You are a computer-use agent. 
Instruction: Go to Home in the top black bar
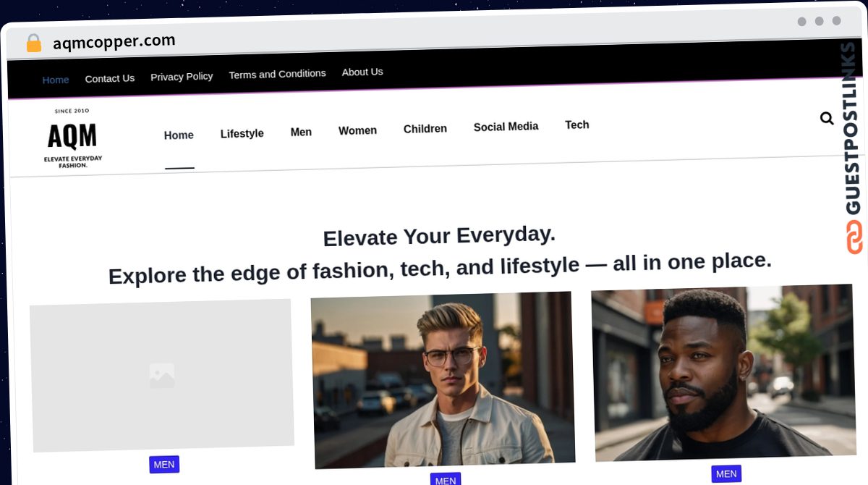pos(56,80)
